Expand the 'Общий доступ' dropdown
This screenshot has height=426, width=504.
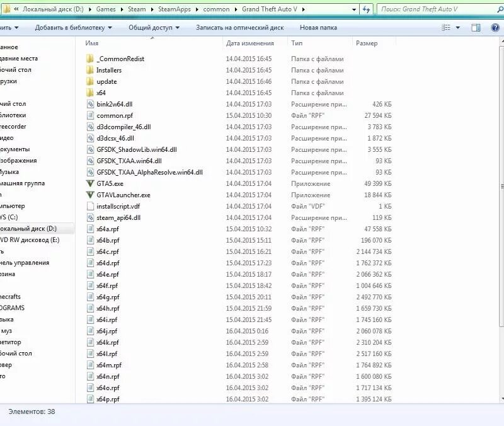pos(177,28)
